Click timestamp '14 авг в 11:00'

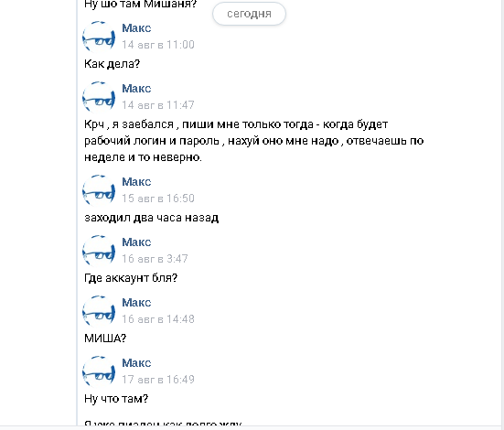pos(158,45)
